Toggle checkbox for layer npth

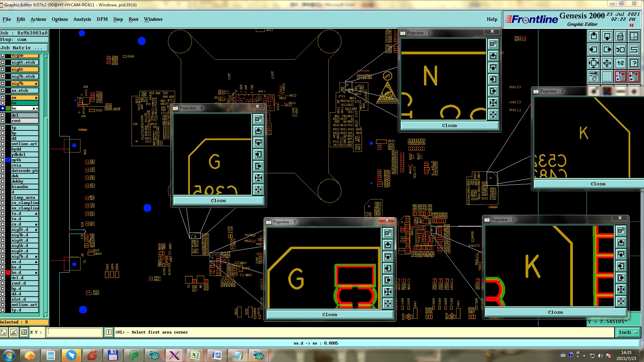[3, 160]
